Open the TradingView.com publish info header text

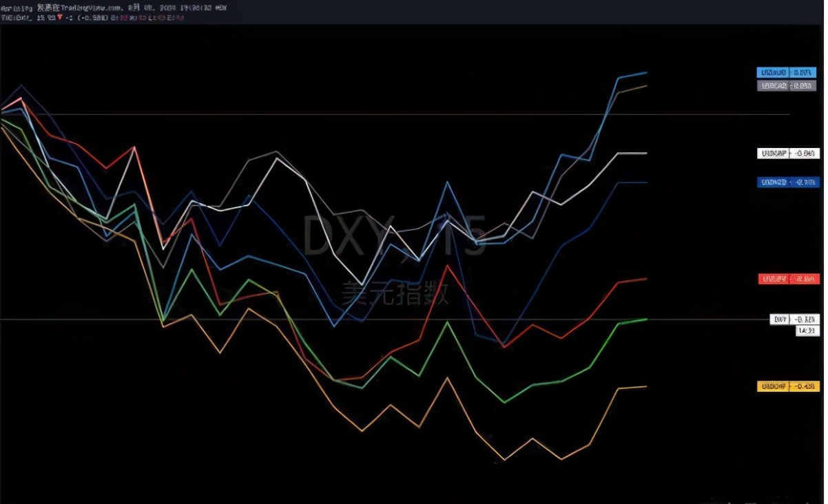point(114,7)
